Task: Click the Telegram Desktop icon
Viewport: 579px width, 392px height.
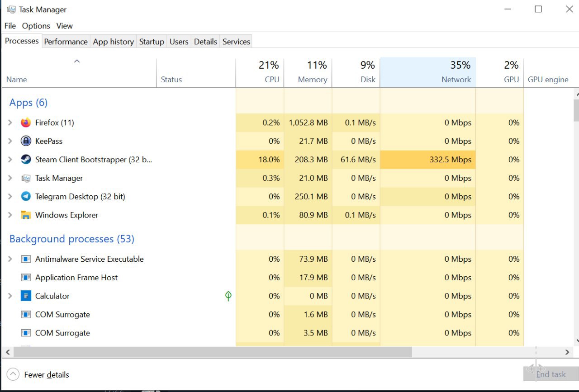Action: click(26, 197)
